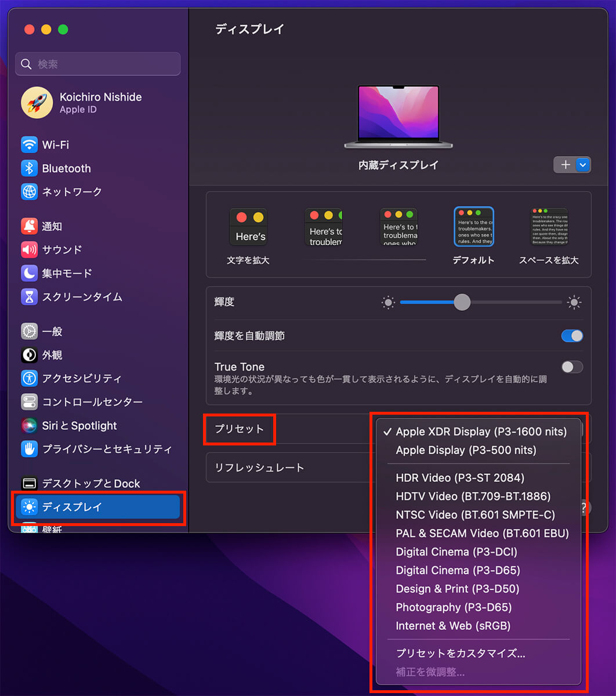Click the 内蔵ディスプレイ MacBook image
The height and width of the screenshot is (696, 616).
click(x=398, y=117)
